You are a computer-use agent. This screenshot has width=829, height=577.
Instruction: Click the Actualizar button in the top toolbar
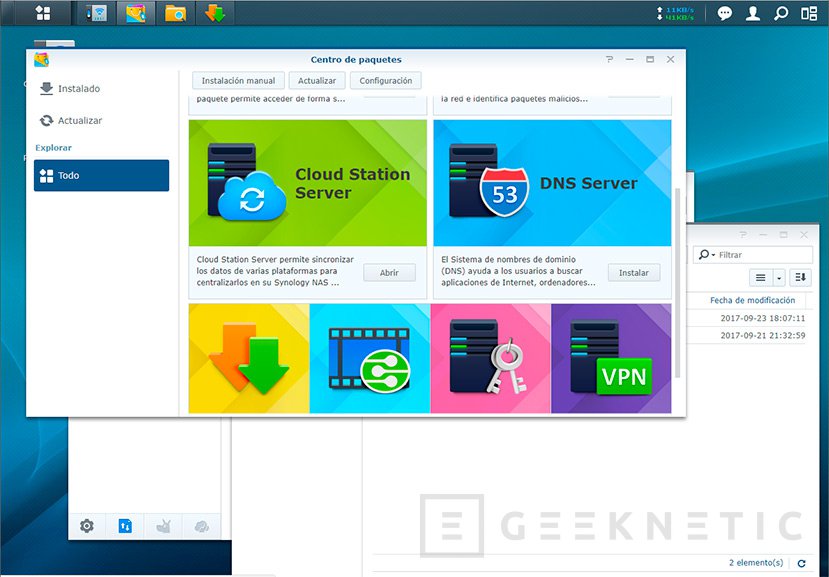click(x=317, y=81)
